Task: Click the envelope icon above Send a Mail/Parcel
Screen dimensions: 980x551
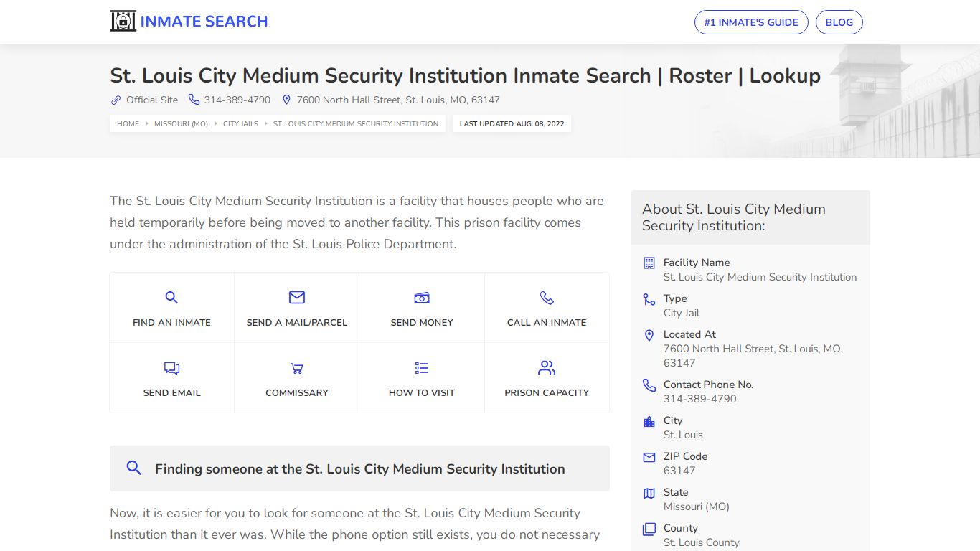Action: pyautogui.click(x=297, y=297)
